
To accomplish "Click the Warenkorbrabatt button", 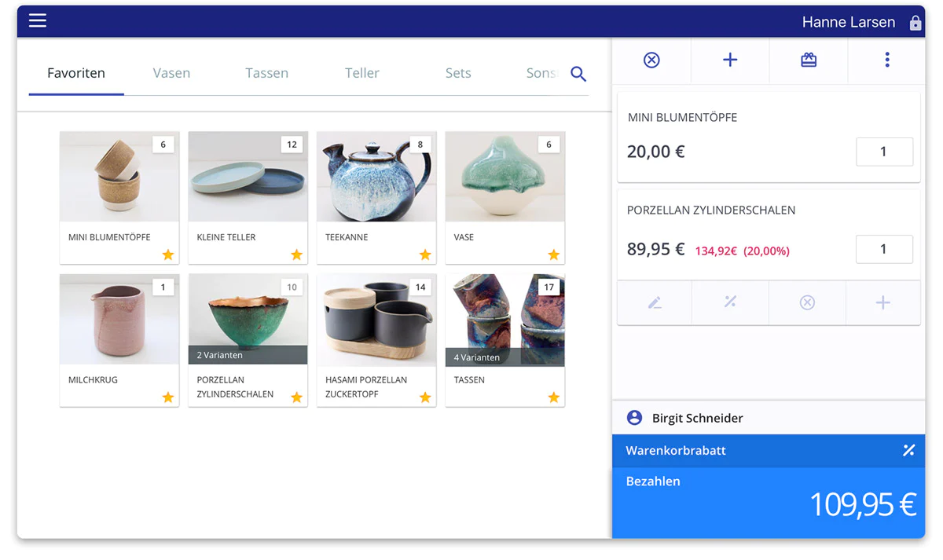I will 769,451.
